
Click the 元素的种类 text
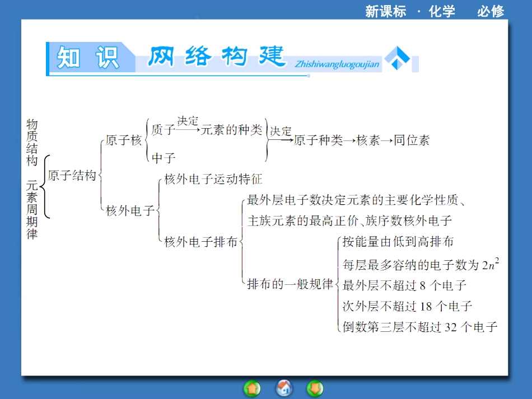point(232,129)
